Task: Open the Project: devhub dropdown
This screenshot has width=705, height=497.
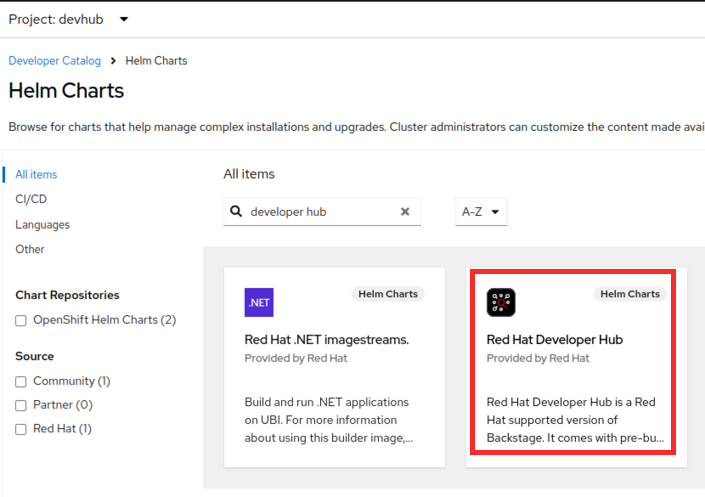Action: (x=68, y=19)
